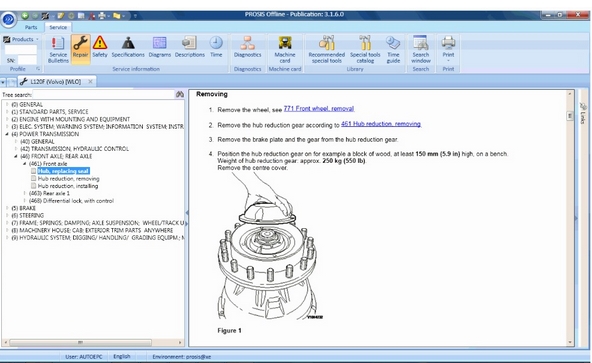
Task: Click the tree panel horizontal scrollbar
Action: click(80, 343)
